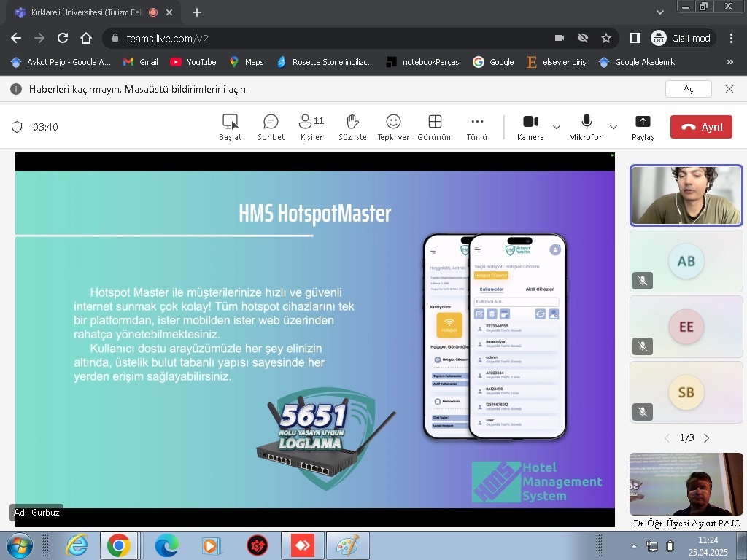Viewport: 747px width, 560px height.
Task: Switch to Chrome in the taskbar
Action: coord(119,545)
